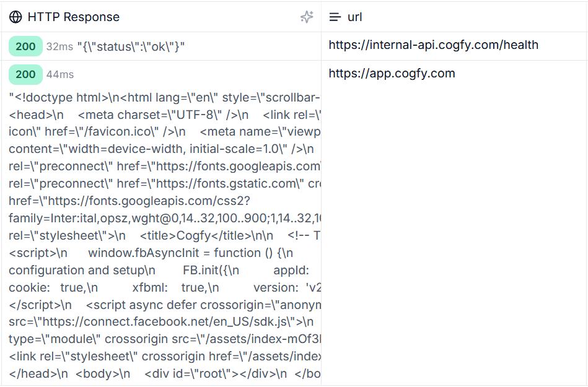The image size is (588, 387).
Task: Click the div id root body line
Action: point(165,374)
